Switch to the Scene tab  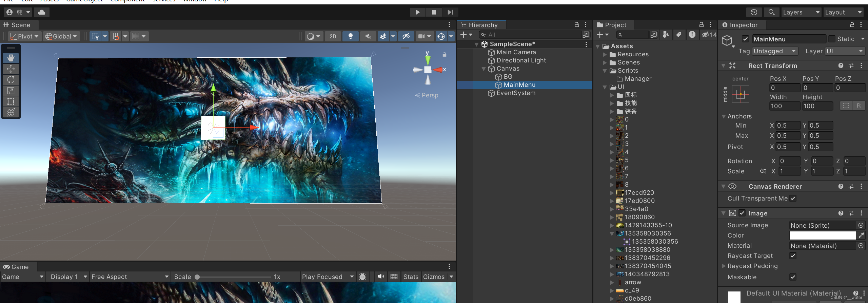click(x=19, y=25)
